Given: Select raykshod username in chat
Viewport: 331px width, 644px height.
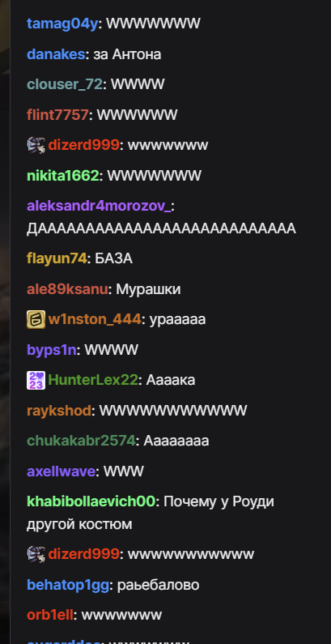Looking at the screenshot, I should [59, 411].
